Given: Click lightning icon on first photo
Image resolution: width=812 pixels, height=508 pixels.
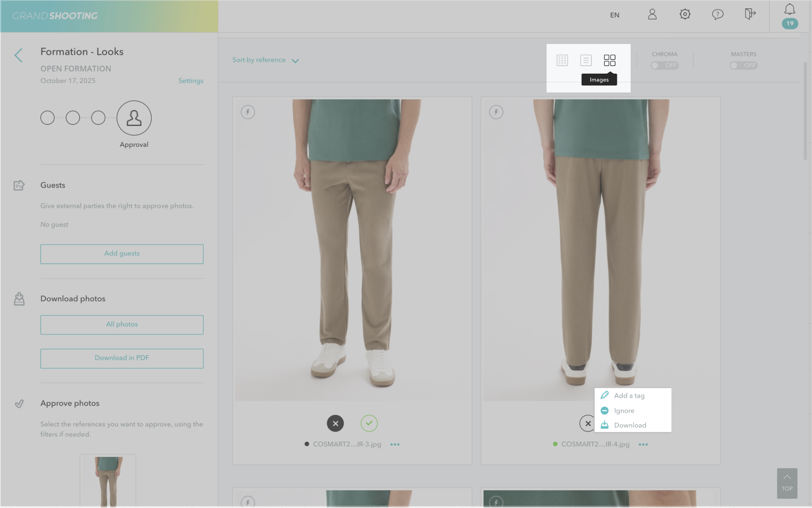Looking at the screenshot, I should [x=248, y=112].
